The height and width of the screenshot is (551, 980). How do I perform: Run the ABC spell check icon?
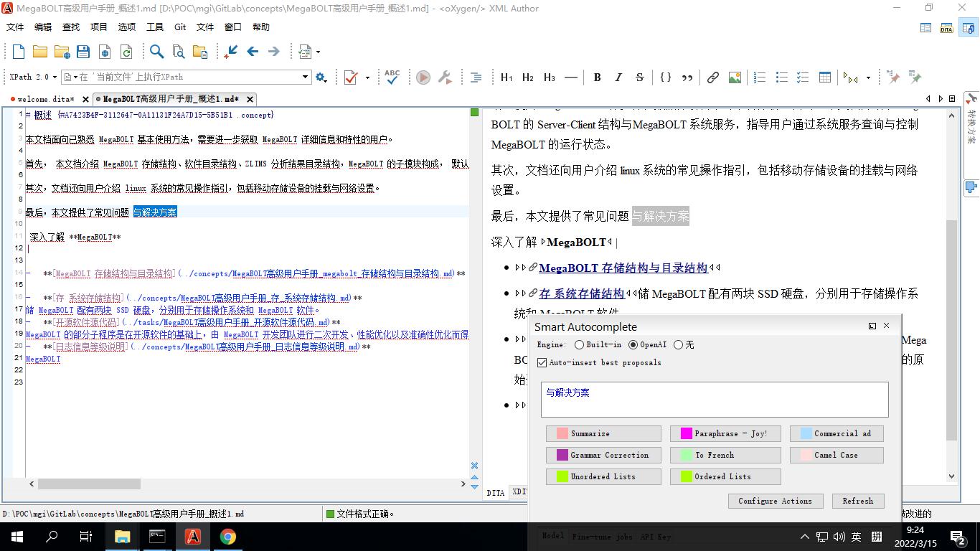pos(392,77)
